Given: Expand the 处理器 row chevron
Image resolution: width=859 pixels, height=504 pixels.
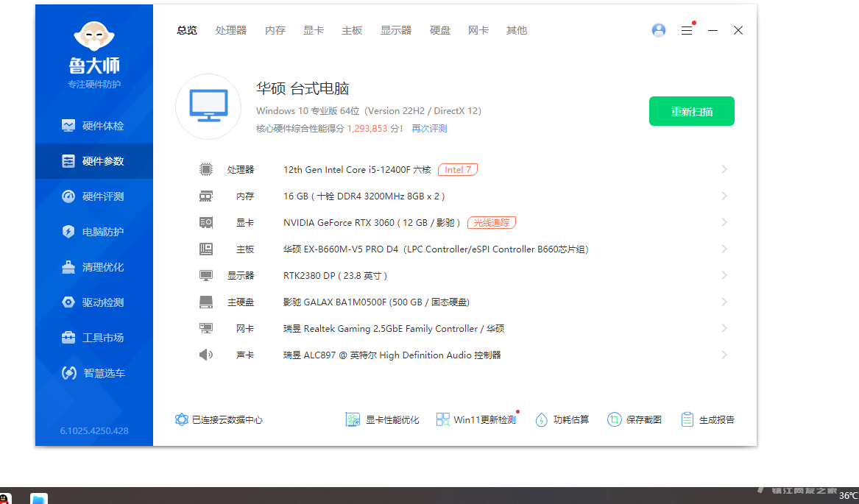Looking at the screenshot, I should point(724,169).
